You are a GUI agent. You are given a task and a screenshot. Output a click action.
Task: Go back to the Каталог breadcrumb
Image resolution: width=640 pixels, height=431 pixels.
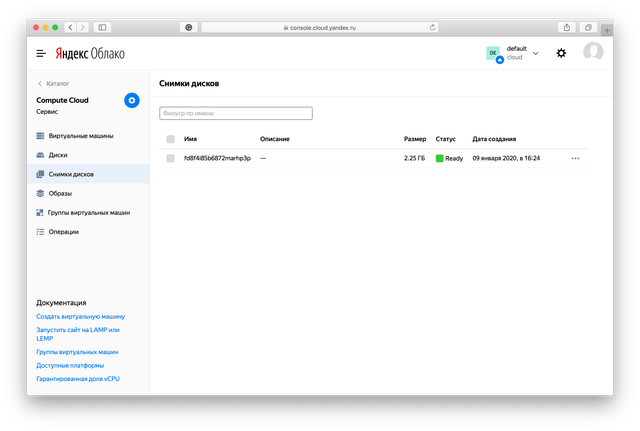[53, 84]
